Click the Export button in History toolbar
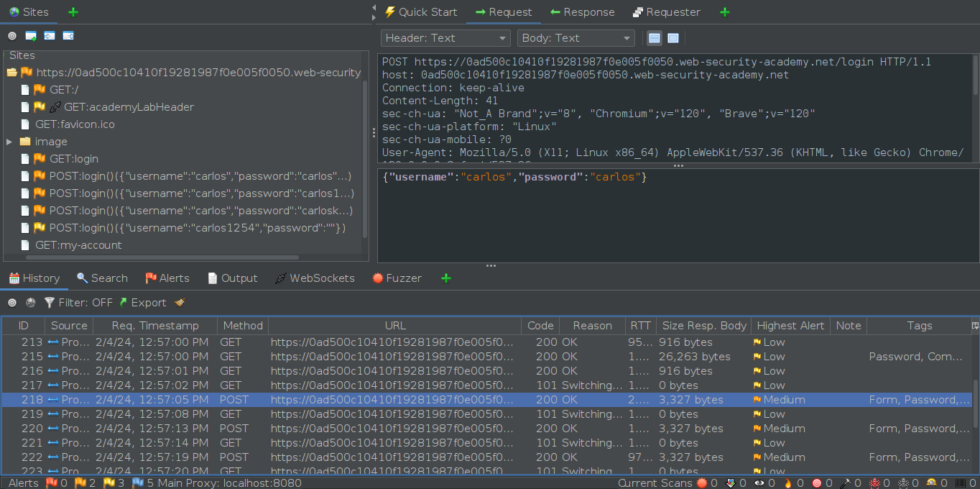Screen dimensions: 980x489 [142, 303]
